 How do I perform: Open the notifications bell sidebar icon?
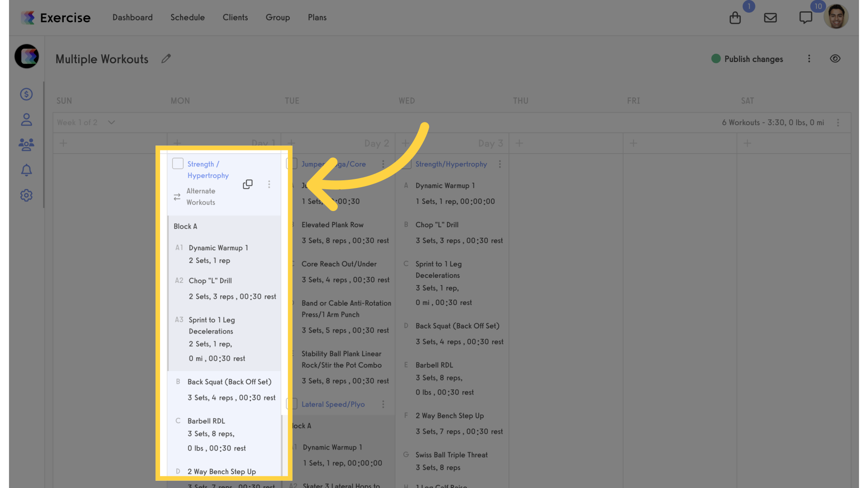26,170
